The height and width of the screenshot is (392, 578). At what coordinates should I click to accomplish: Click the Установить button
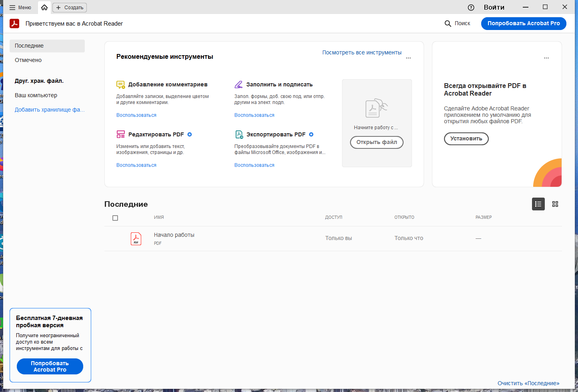pos(466,139)
